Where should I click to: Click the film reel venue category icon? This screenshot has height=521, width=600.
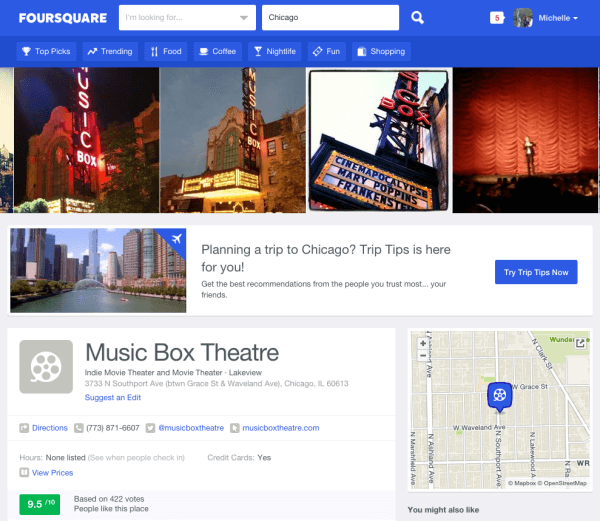click(x=46, y=366)
